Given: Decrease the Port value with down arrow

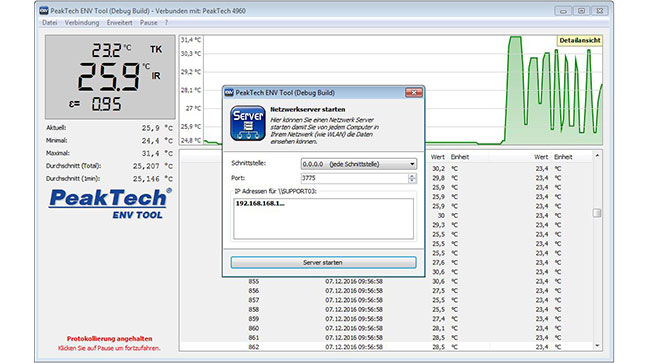Looking at the screenshot, I should 412,181.
